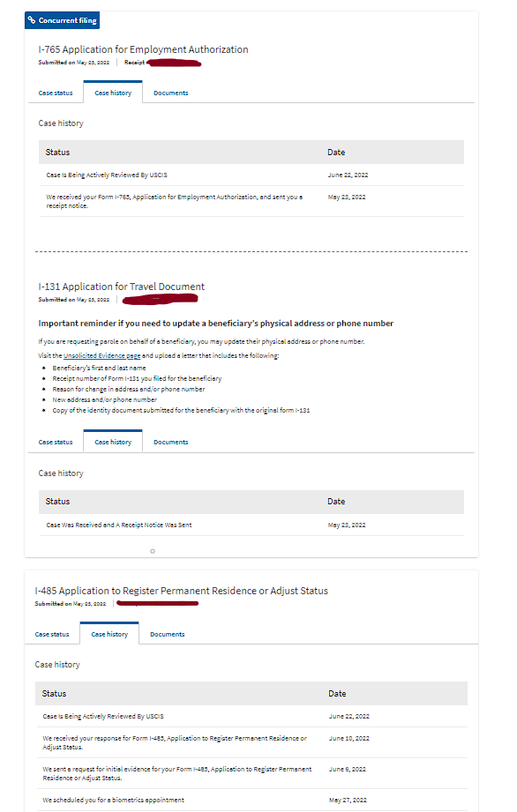The width and height of the screenshot is (517, 812).
Task: Click the I-485 Application to Register heading
Action: [x=182, y=591]
